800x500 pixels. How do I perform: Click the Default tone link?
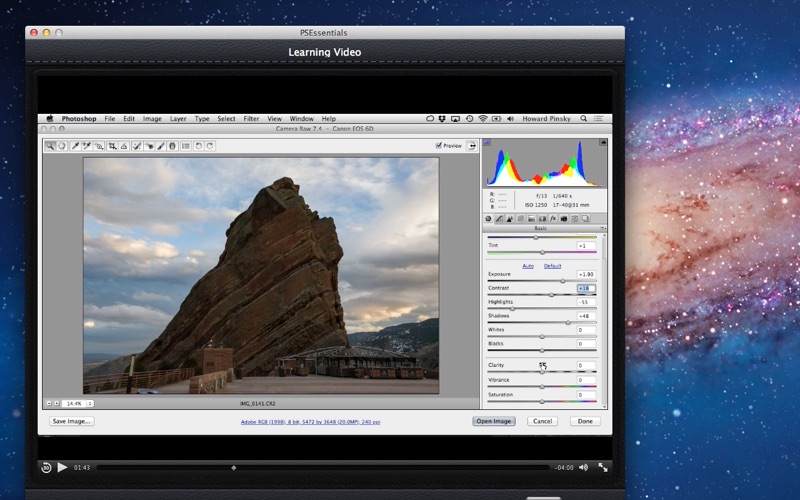pyautogui.click(x=552, y=266)
